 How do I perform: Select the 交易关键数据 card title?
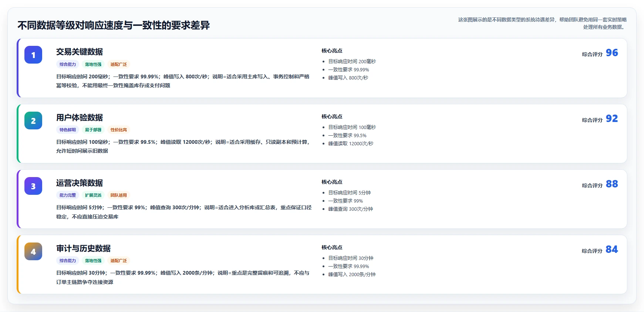[x=80, y=52]
